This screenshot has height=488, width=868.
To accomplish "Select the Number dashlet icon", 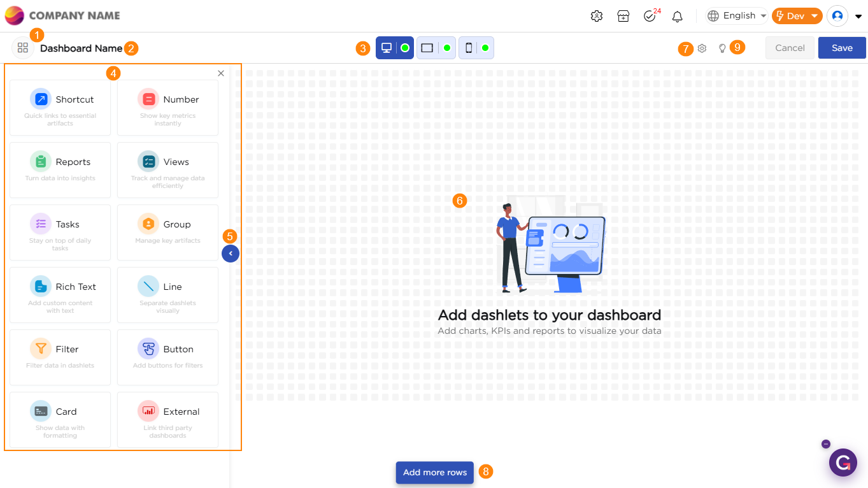I will click(148, 99).
